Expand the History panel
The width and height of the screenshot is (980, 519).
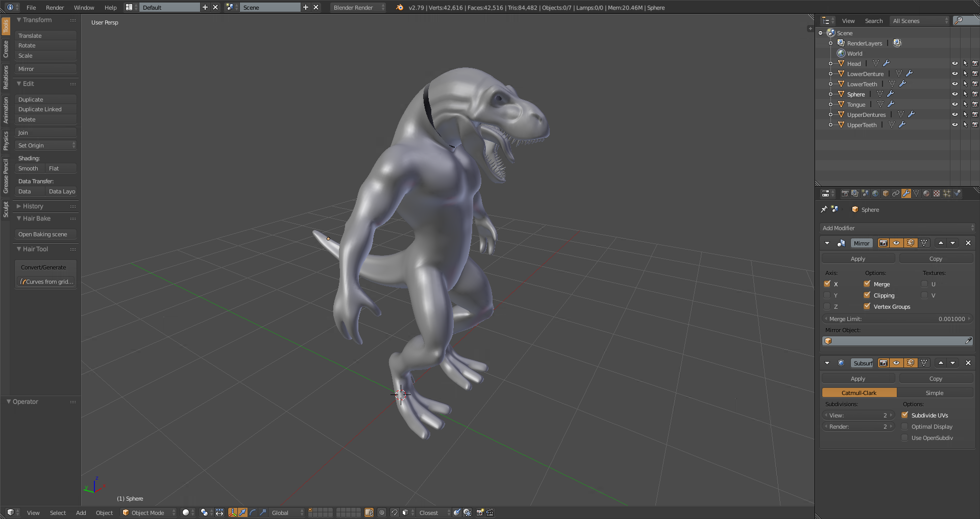tap(33, 206)
